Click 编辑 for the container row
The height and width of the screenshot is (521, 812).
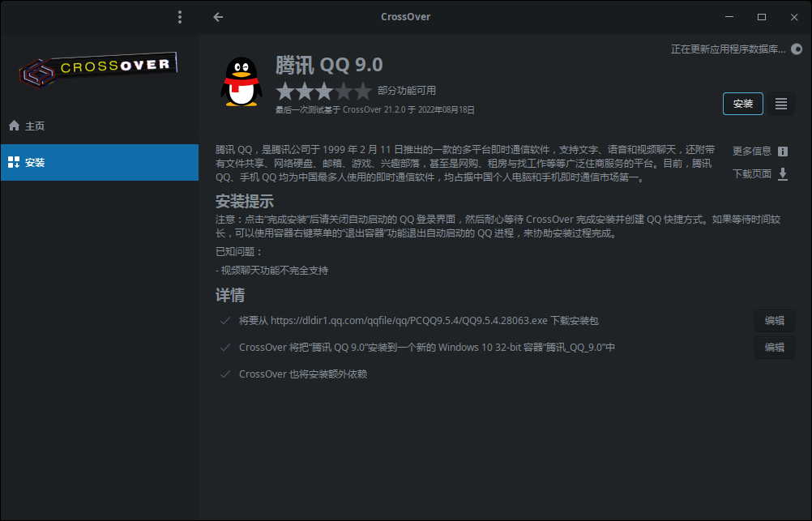[x=774, y=348]
